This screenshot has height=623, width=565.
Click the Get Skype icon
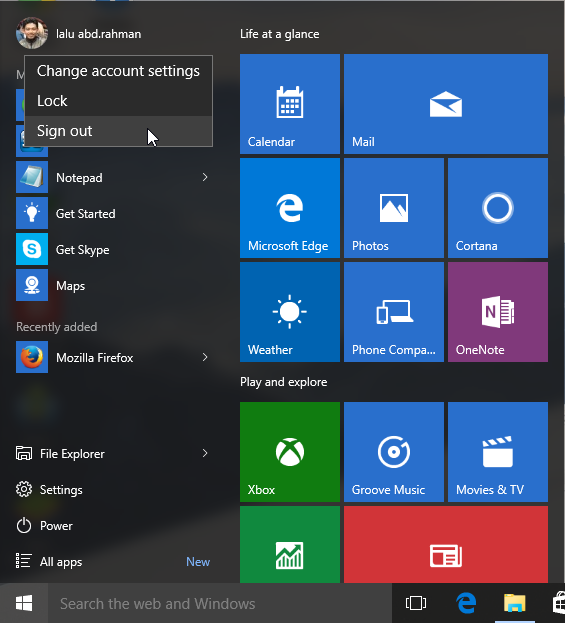(32, 249)
